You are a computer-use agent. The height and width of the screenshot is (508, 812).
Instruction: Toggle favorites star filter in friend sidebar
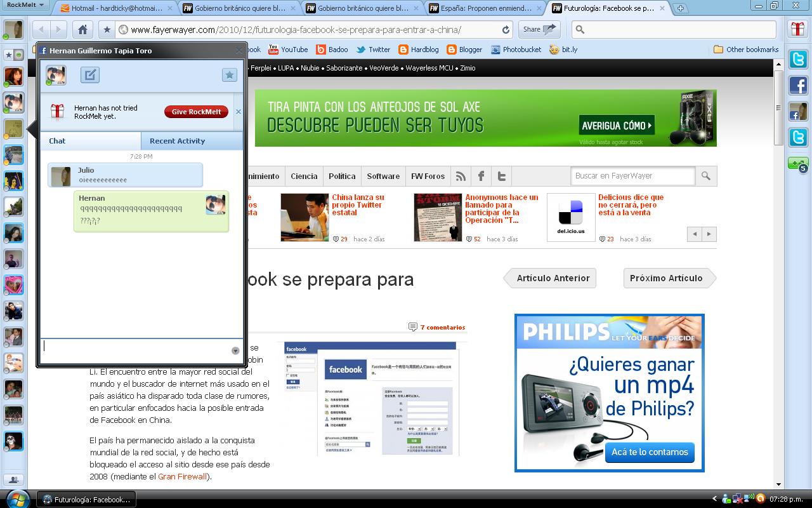tap(9, 55)
